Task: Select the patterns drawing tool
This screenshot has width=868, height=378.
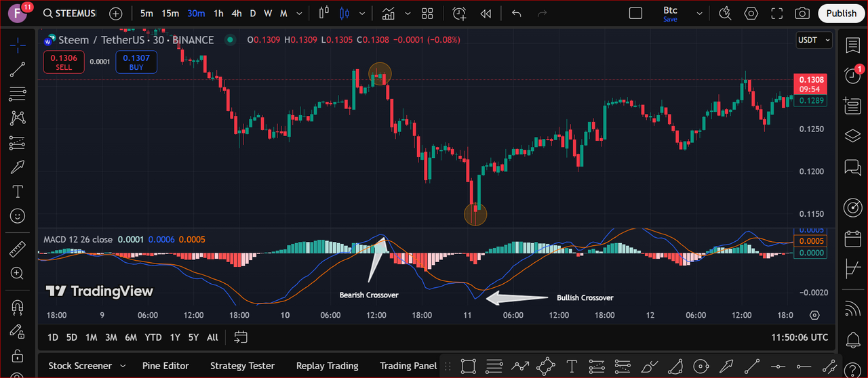Action: (18, 118)
